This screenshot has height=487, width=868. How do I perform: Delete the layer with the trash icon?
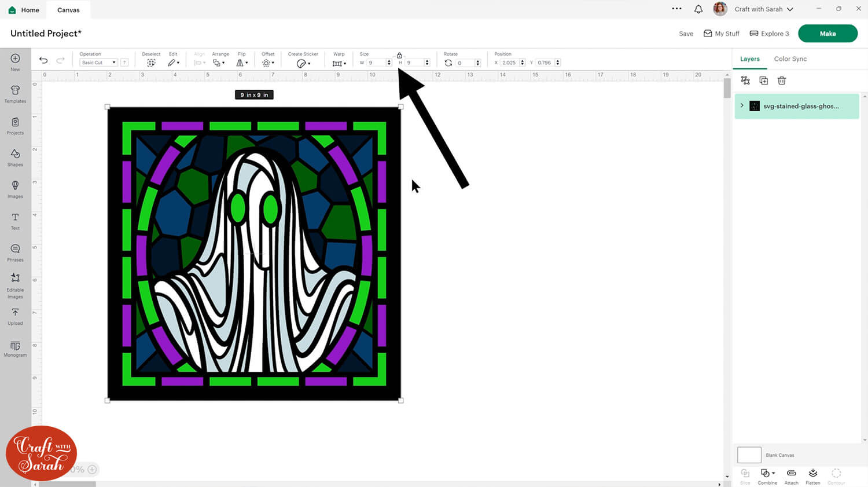pyautogui.click(x=782, y=80)
